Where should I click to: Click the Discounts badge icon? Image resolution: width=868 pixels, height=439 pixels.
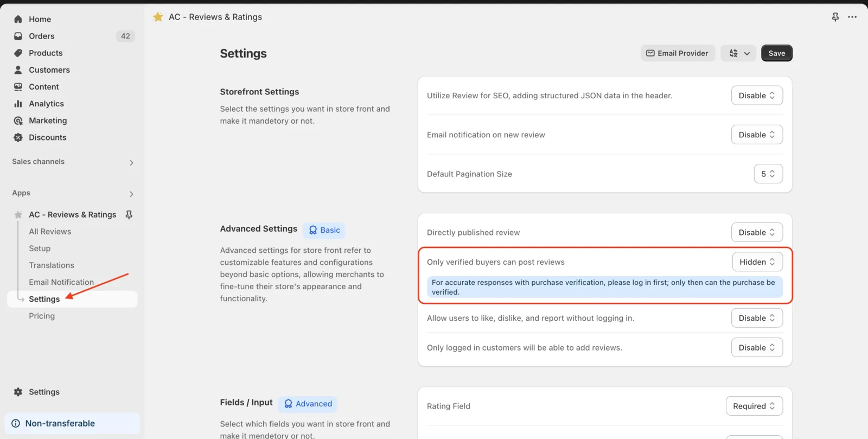coord(18,137)
